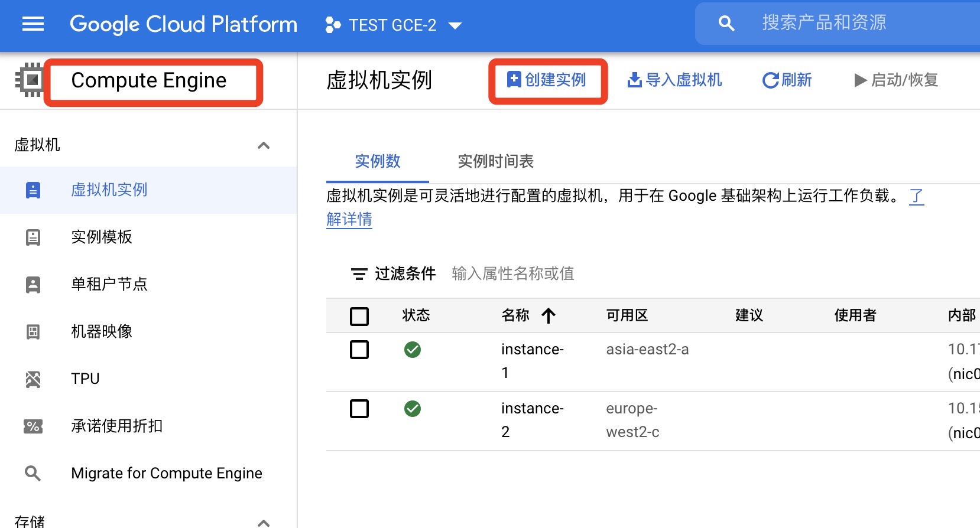
Task: Click the 创建实例 button
Action: [x=547, y=80]
